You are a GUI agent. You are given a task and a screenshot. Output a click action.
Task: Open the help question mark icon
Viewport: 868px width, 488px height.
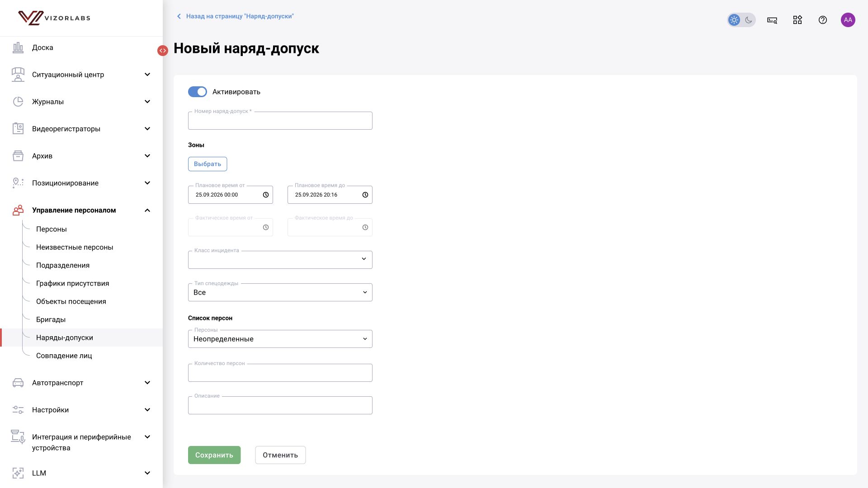[x=823, y=20]
